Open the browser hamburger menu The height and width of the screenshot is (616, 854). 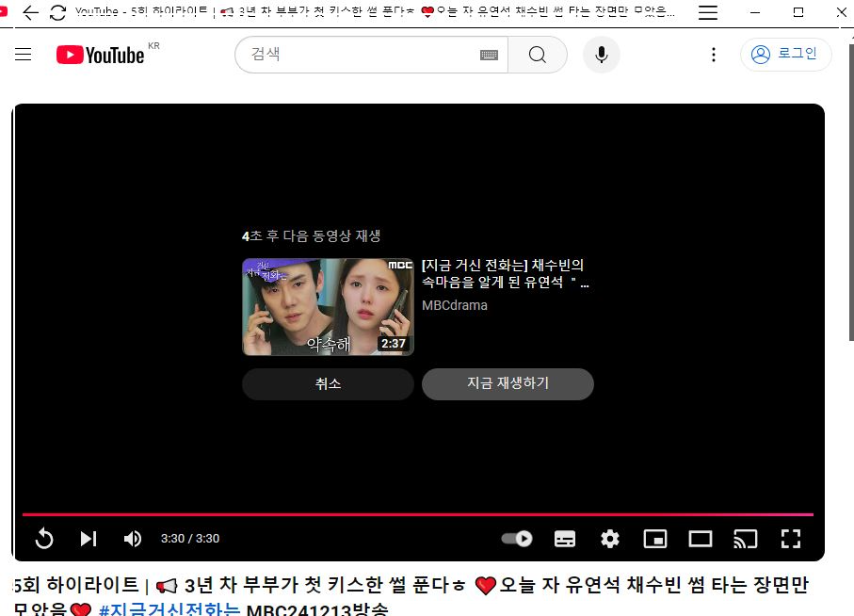pyautogui.click(x=707, y=12)
